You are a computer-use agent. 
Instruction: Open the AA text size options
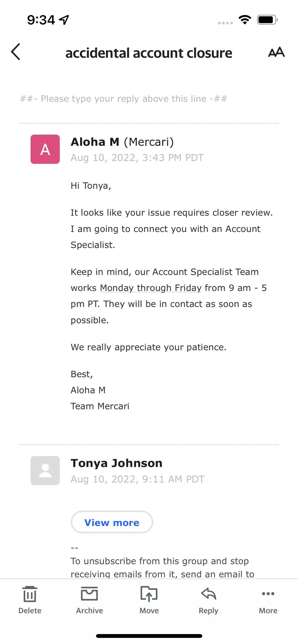pos(276,52)
